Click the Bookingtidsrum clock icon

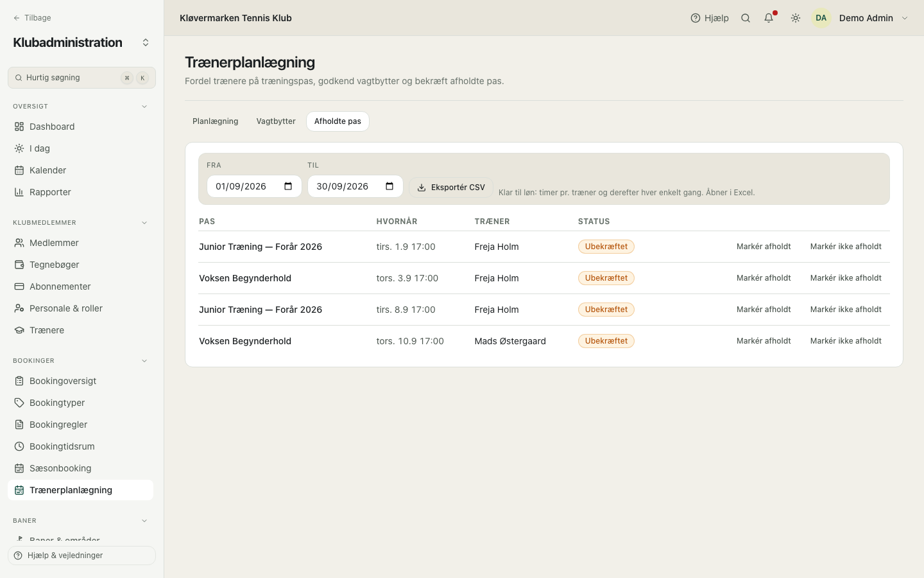coord(19,446)
